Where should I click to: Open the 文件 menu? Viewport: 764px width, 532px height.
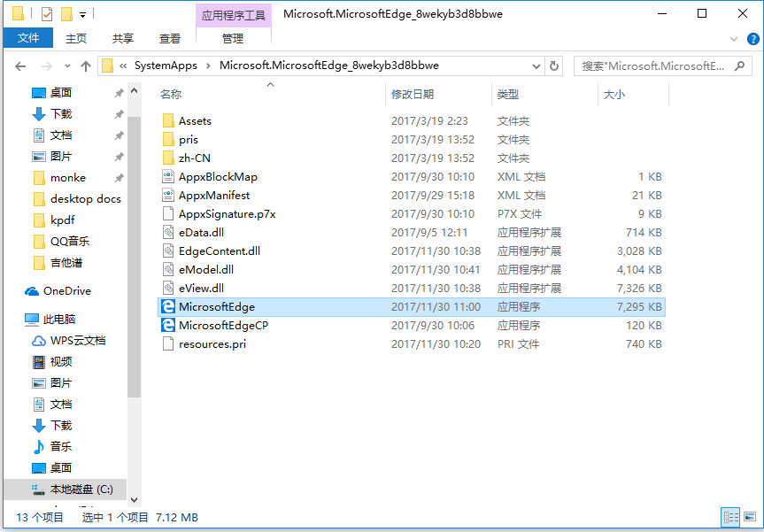tap(28, 38)
